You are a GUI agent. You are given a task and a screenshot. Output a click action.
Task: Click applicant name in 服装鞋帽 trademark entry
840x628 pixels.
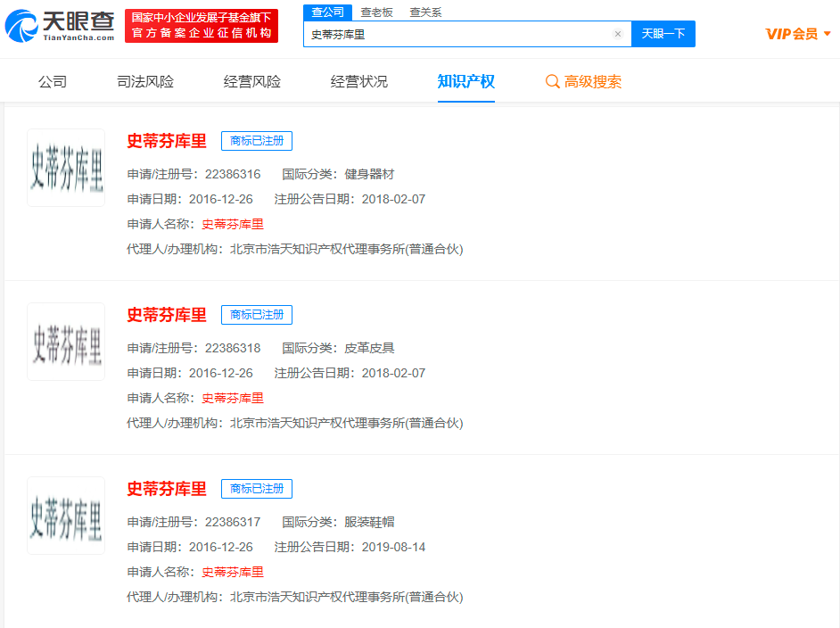233,572
